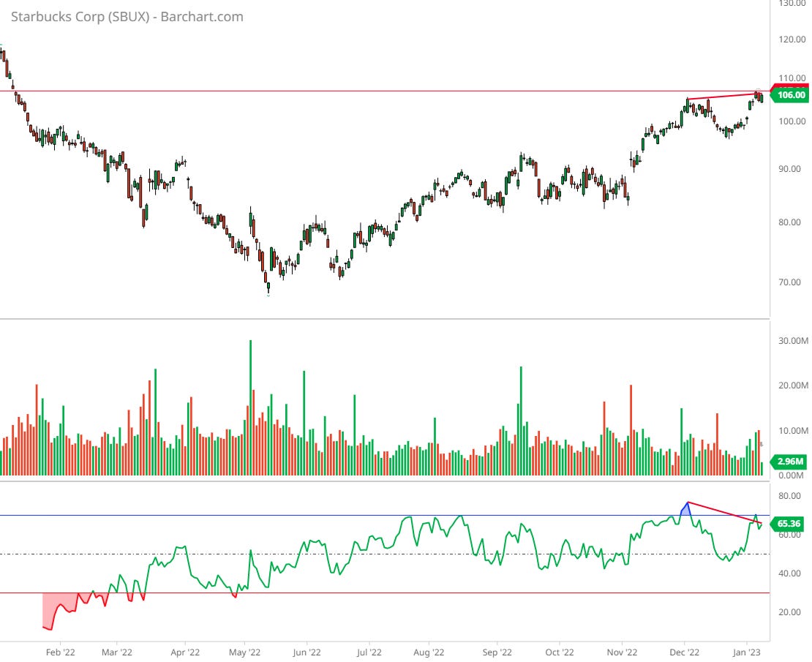Click the Apr '22 date label
Viewport: 812px width, 662px height.
[185, 652]
